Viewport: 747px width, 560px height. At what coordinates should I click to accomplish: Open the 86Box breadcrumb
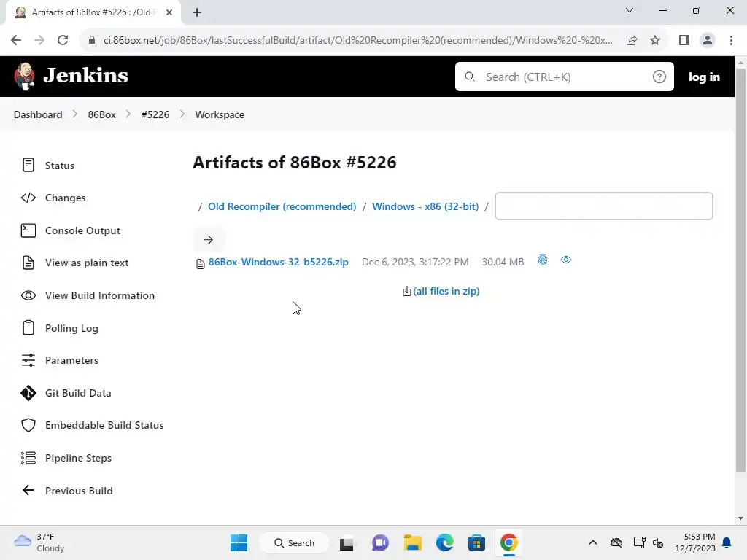point(102,114)
